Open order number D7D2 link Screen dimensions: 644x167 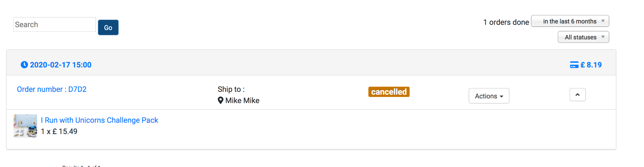52,89
